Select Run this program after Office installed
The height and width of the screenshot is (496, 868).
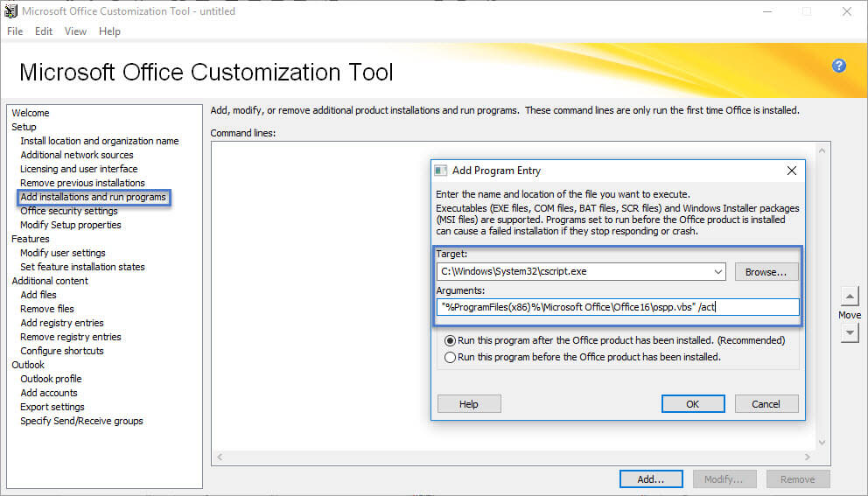(450, 340)
